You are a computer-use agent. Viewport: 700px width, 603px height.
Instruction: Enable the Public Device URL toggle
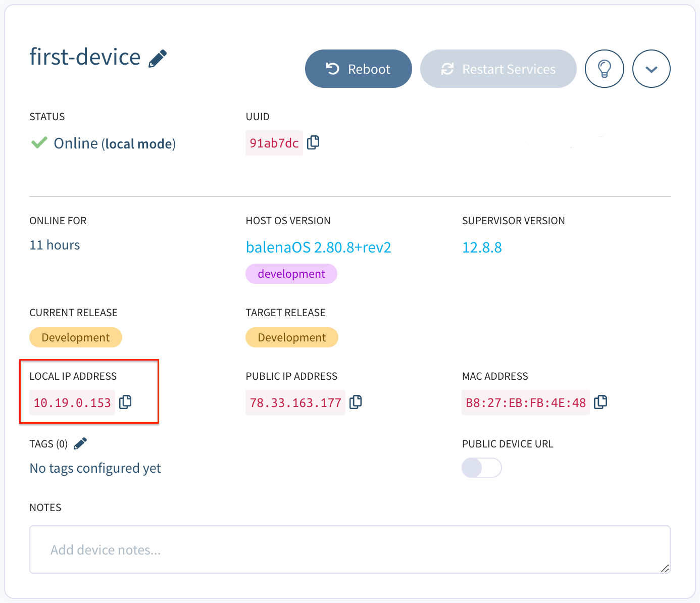click(x=481, y=468)
